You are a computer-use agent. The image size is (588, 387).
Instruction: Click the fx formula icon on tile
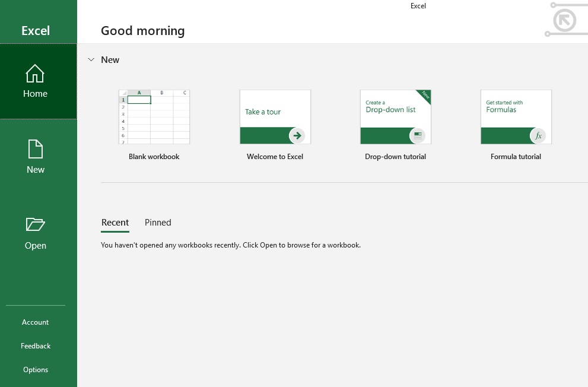pyautogui.click(x=538, y=136)
